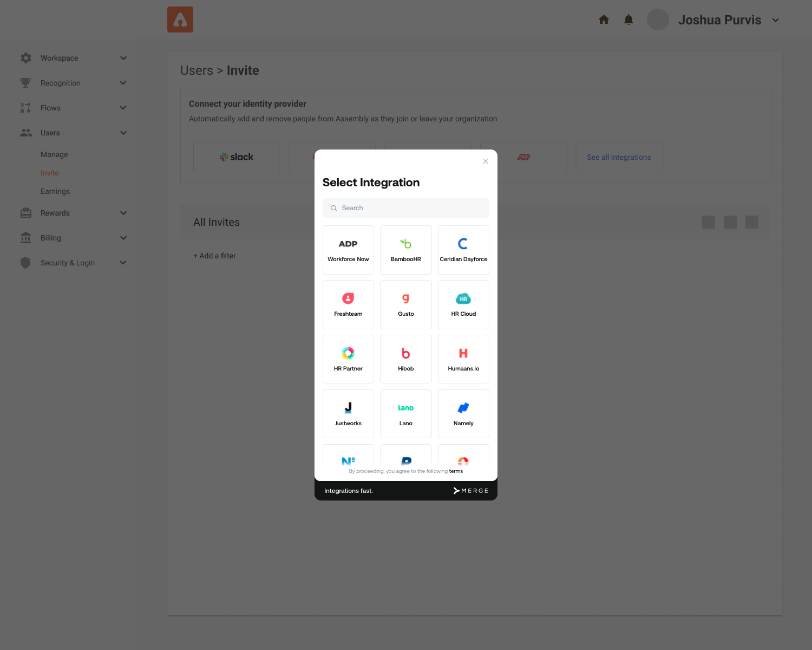
Task: Click the Billing bank icon
Action: (25, 238)
